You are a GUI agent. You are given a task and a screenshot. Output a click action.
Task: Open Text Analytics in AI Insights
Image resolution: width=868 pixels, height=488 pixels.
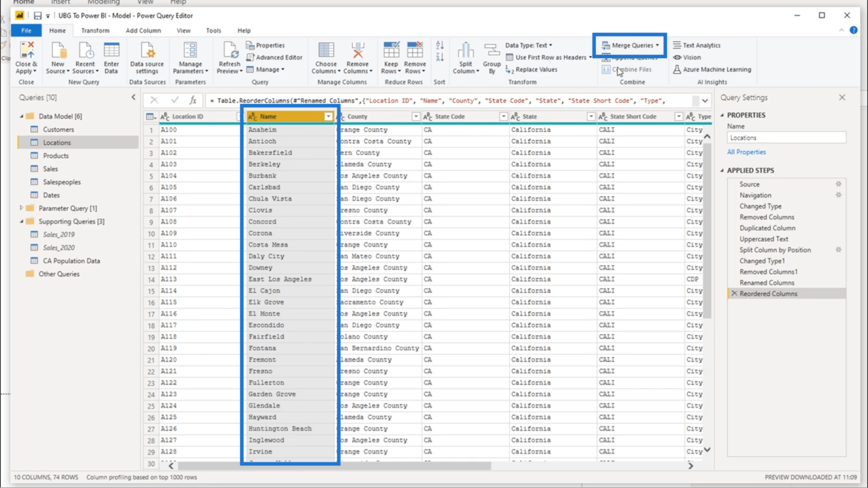(696, 45)
